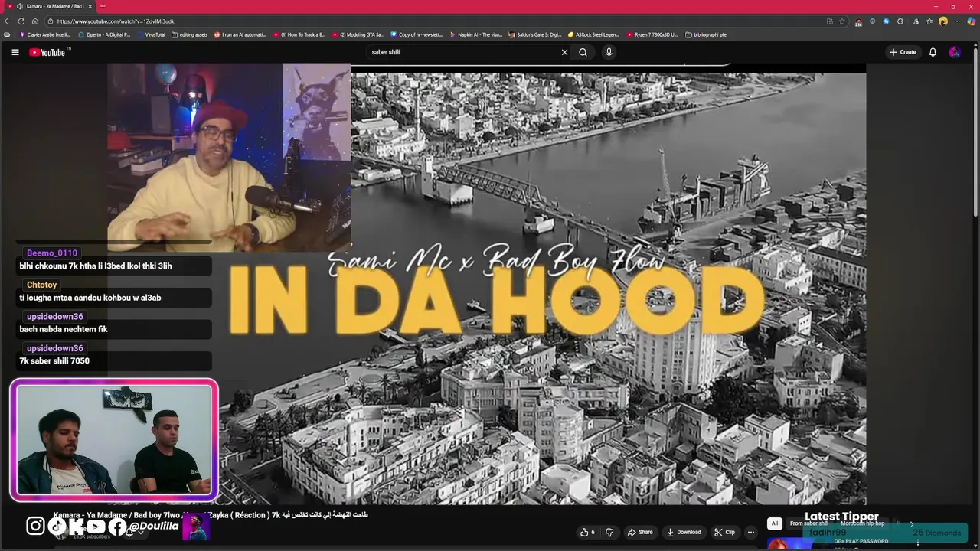This screenshot has height=551, width=980.
Task: Open Baldur's Gate 3 bookmark
Action: [x=535, y=34]
